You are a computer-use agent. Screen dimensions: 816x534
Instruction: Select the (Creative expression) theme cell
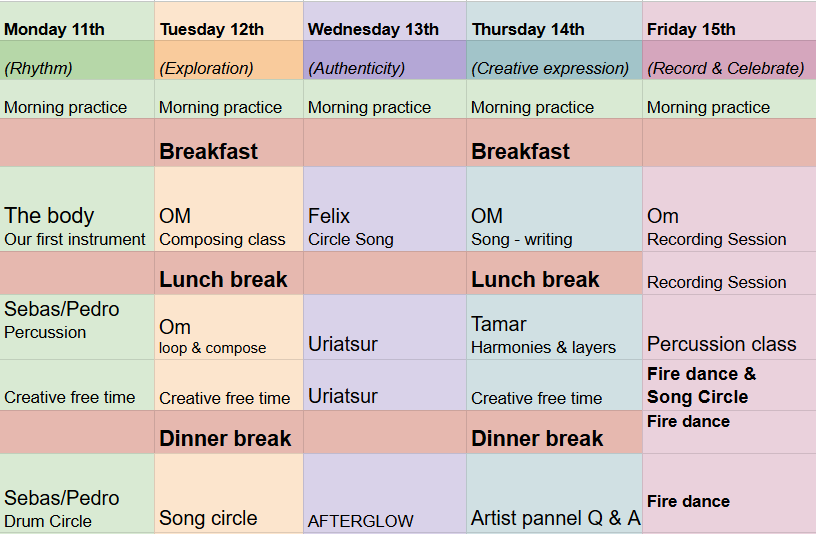555,60
